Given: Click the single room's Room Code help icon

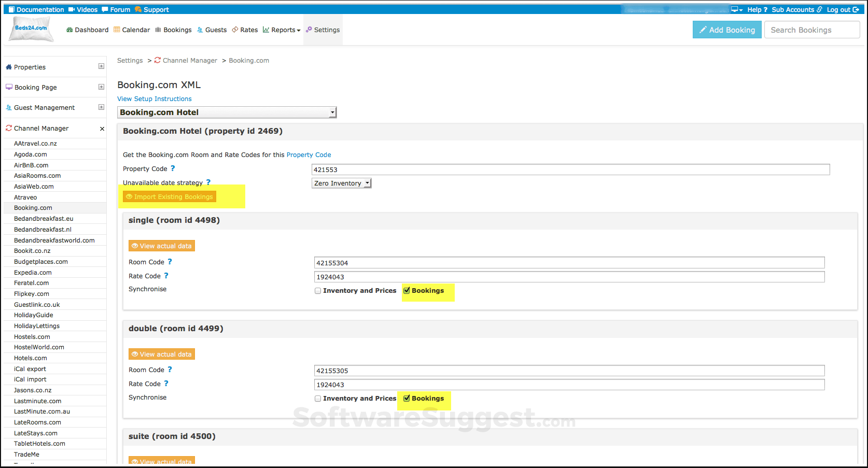Looking at the screenshot, I should tap(170, 262).
